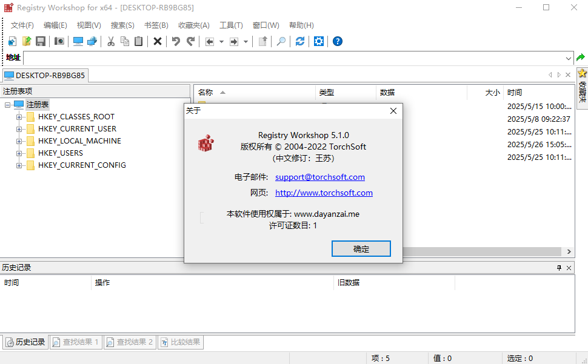Open the back history dropdown arrow
This screenshot has height=364, width=588.
click(x=221, y=42)
